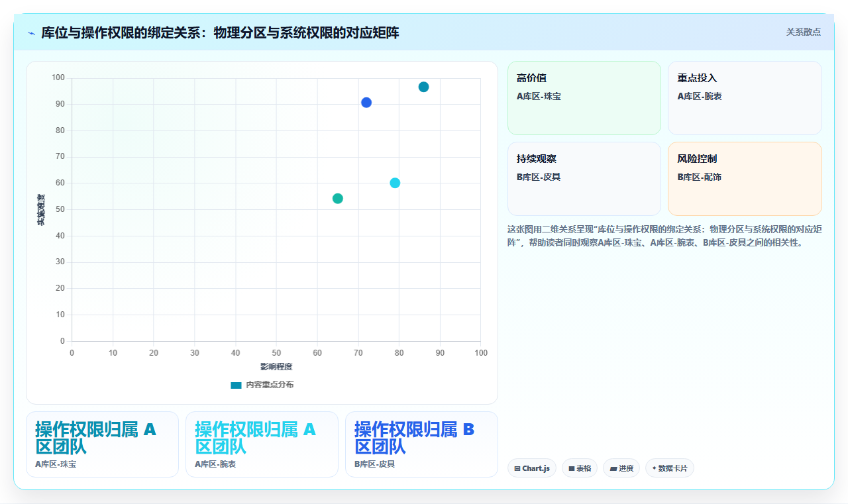Click the y-axis tick label 100
This screenshot has height=504, width=848.
coord(58,78)
